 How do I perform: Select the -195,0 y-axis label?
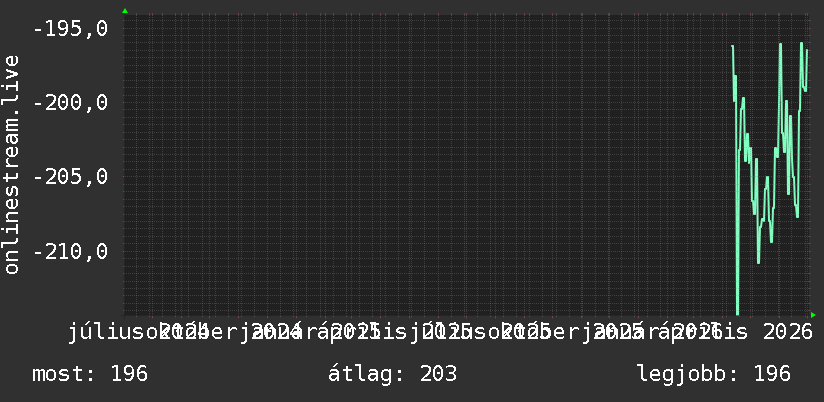(70, 28)
